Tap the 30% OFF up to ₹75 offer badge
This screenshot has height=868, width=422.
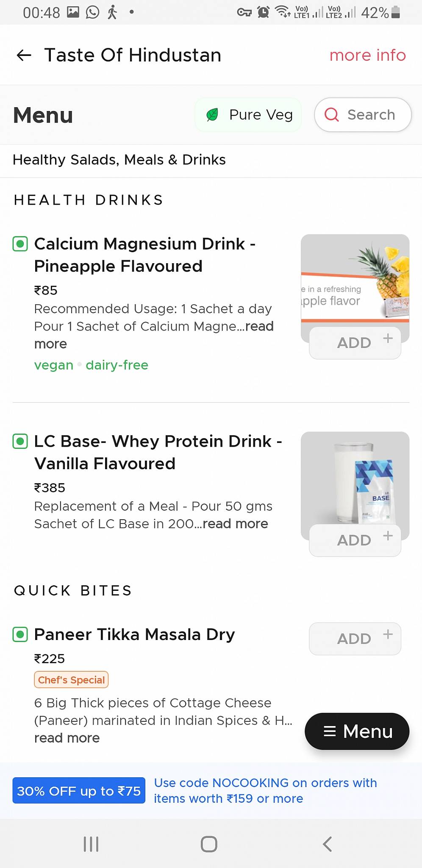79,790
